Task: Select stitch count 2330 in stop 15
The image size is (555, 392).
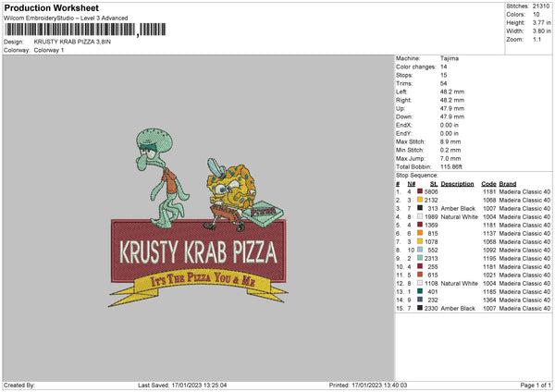Action: (431, 309)
